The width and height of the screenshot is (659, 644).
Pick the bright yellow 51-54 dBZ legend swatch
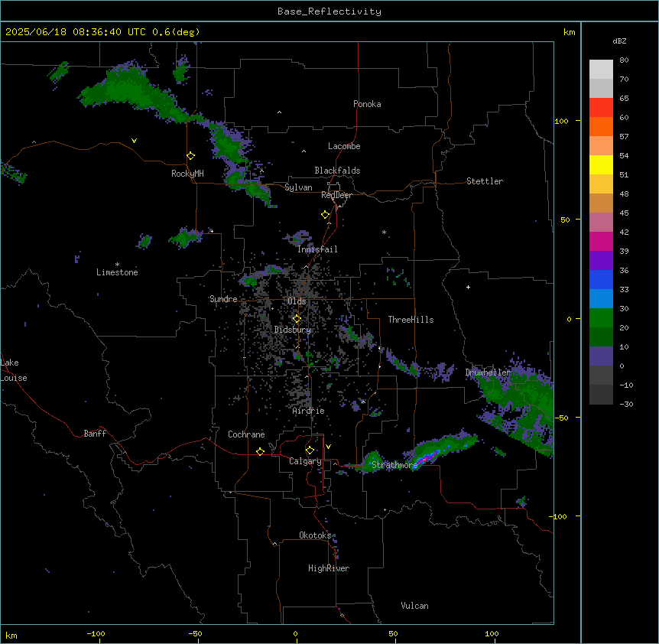click(x=601, y=164)
